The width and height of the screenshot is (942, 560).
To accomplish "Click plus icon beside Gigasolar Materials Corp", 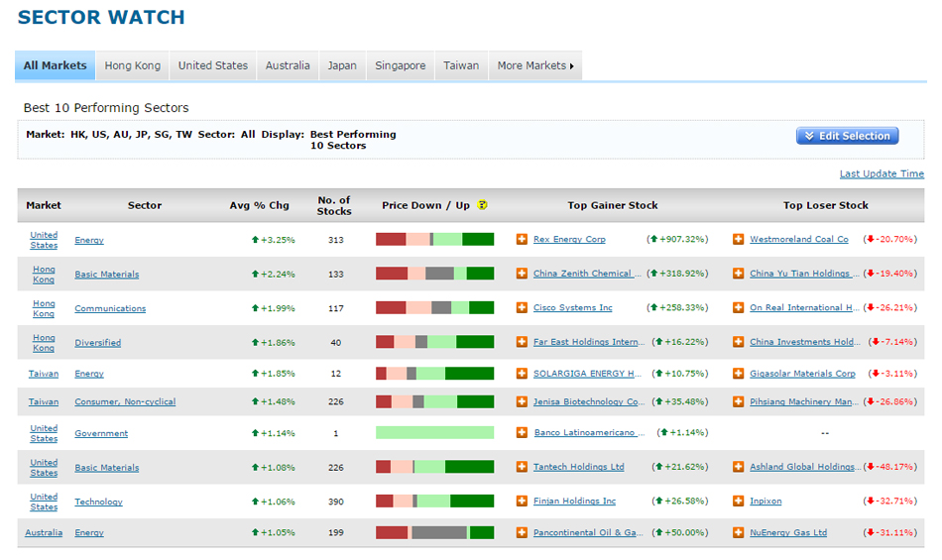I will point(738,374).
